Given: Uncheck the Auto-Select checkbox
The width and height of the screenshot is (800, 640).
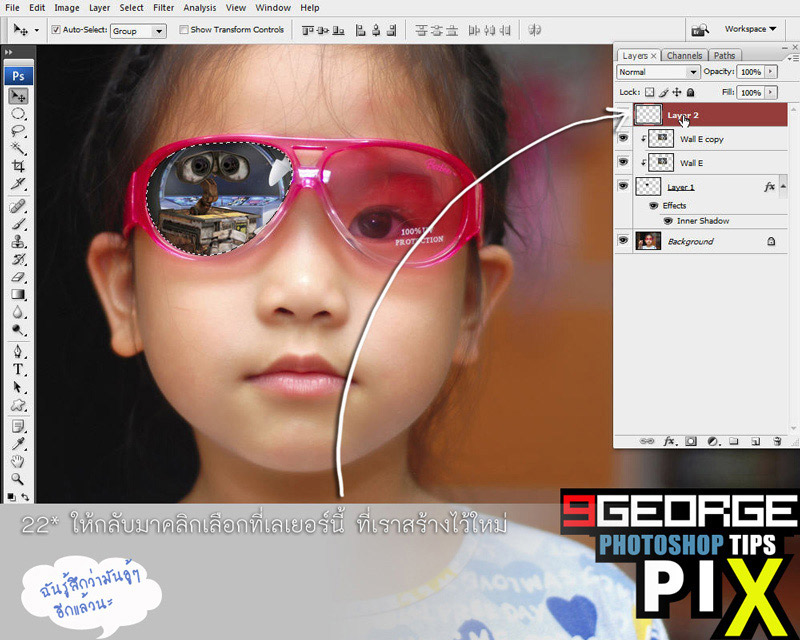Looking at the screenshot, I should click(x=56, y=30).
